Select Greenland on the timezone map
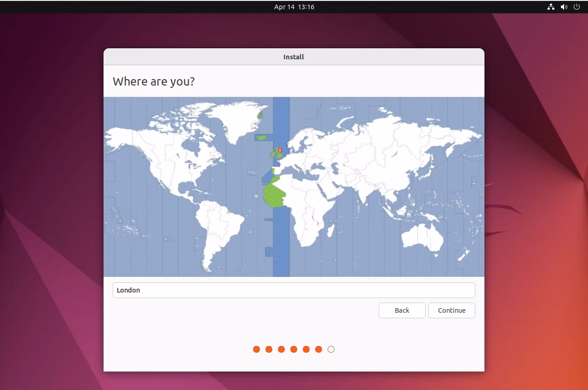Viewport: 588px width, 390px height. point(236,122)
